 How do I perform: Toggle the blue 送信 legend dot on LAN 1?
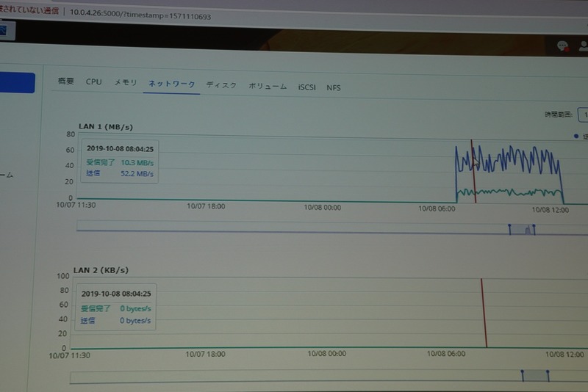576,137
